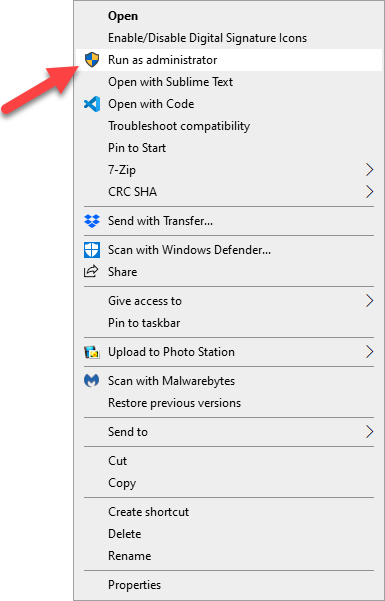Expand the 7-Zip submenu arrow
The width and height of the screenshot is (385, 601).
369,170
